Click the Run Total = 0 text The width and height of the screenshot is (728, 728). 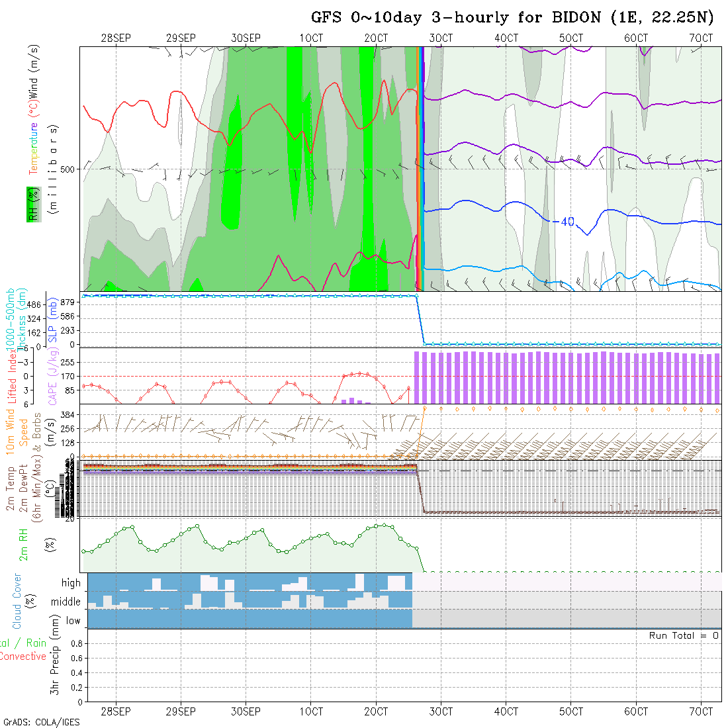(684, 635)
